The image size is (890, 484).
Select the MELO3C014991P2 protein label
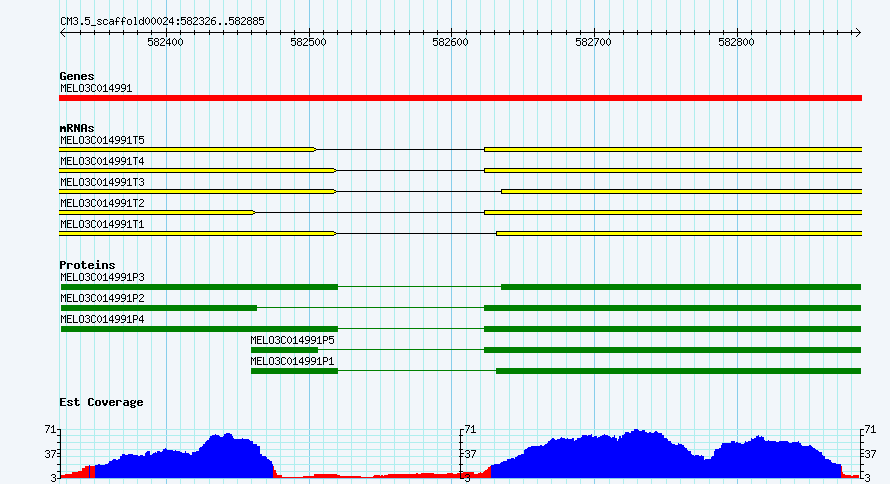(x=102, y=298)
